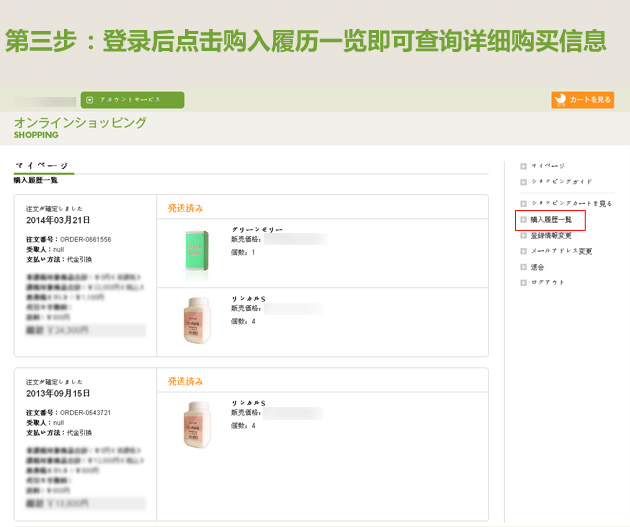Click the dropdown icon in アカウントサービス button

point(90,100)
